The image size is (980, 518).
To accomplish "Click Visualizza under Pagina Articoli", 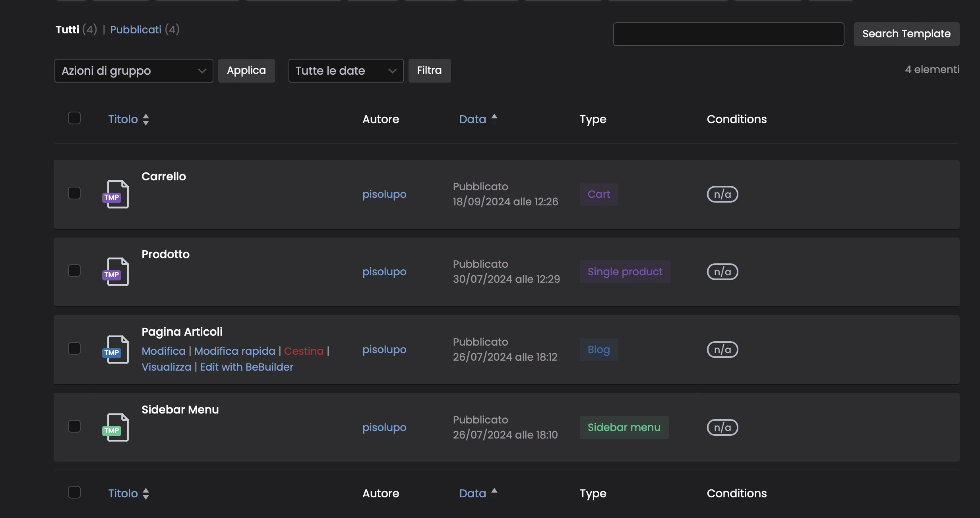I will tap(167, 367).
